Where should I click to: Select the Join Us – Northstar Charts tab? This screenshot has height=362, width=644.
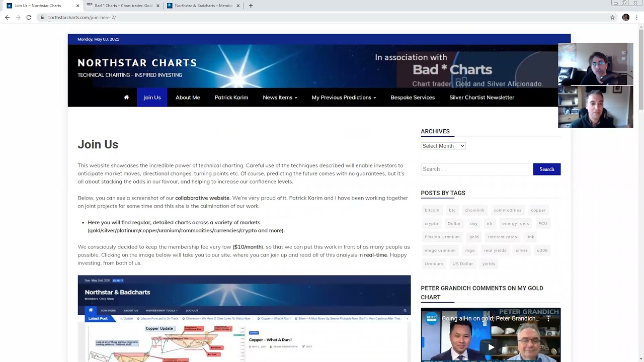[x=41, y=6]
